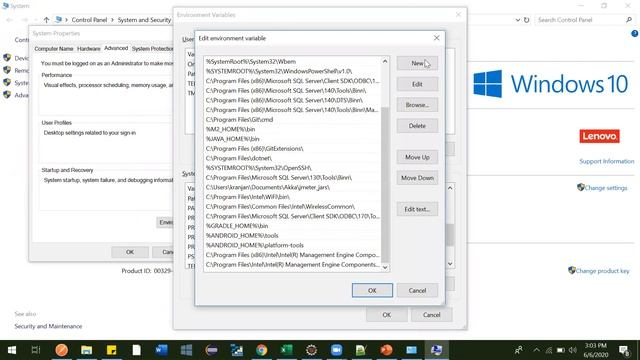This screenshot has height=360, width=640.
Task: Go up one level in Control Panel
Action: click(46, 20)
